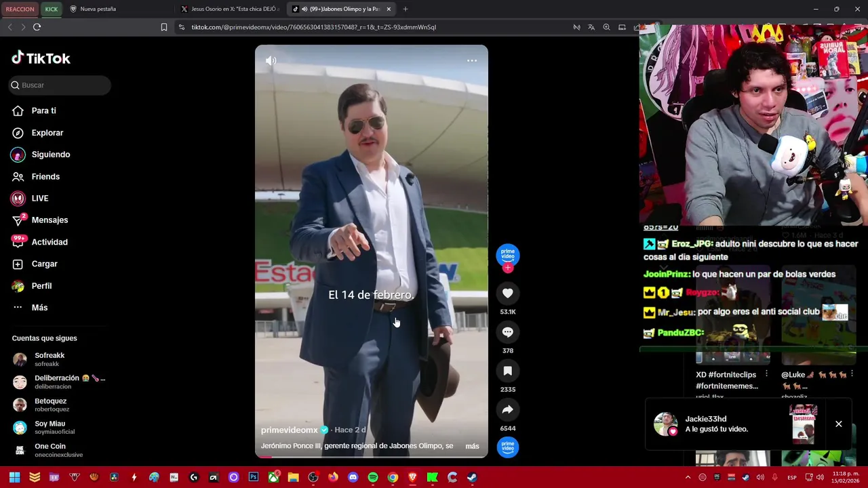The height and width of the screenshot is (488, 868).
Task: Like the video with heart icon
Action: click(x=508, y=293)
